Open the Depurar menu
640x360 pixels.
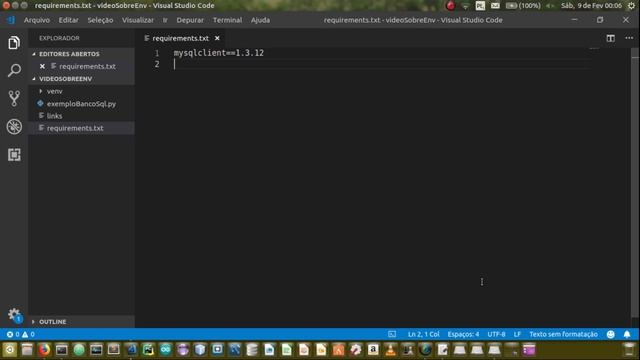(x=190, y=20)
